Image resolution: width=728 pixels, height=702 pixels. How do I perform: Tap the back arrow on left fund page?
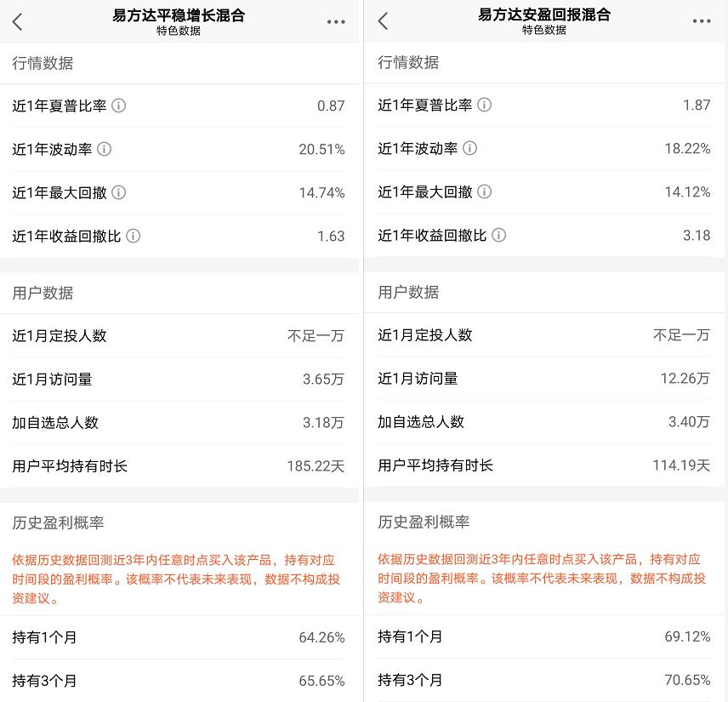pos(18,21)
